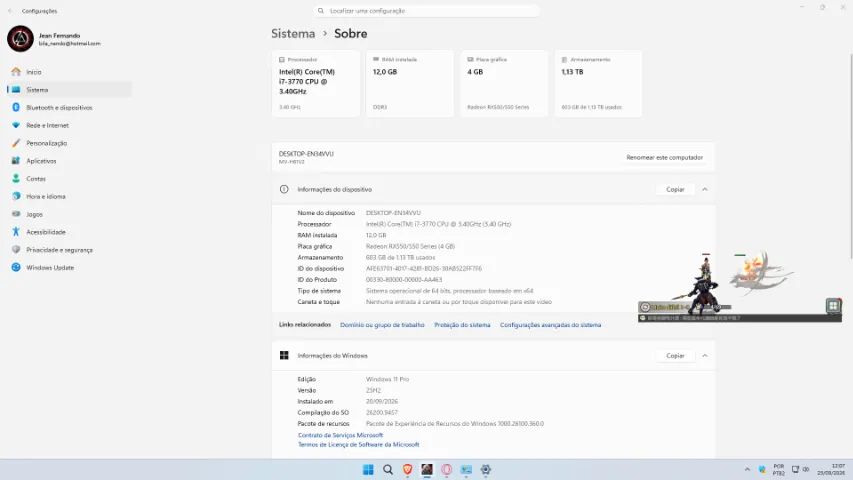Open the pink circular app on taskbar

(447, 469)
